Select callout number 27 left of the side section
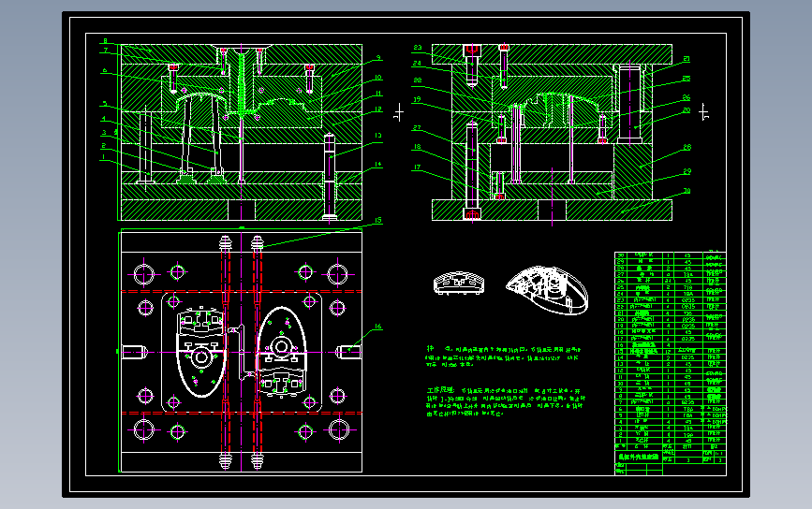The image size is (812, 509). [417, 128]
